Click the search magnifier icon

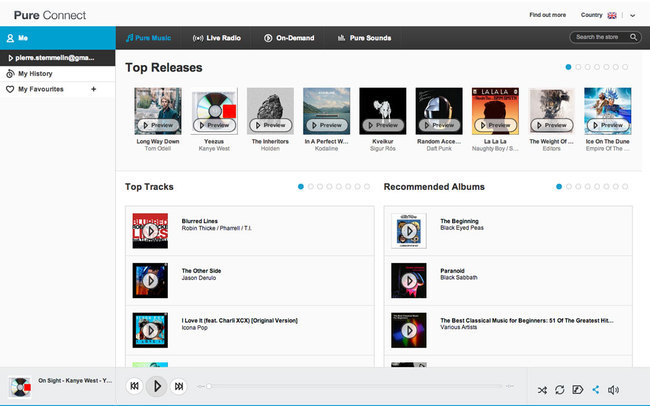(x=633, y=37)
